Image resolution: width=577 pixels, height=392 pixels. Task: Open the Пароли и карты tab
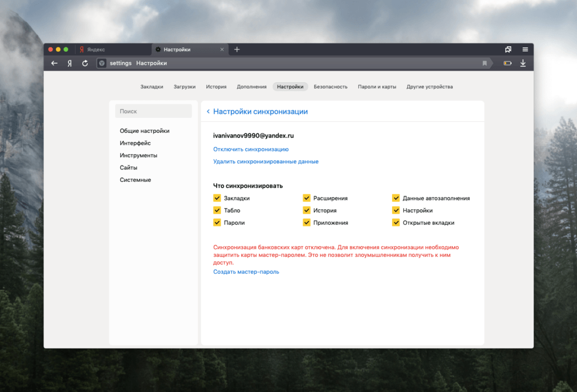(377, 87)
